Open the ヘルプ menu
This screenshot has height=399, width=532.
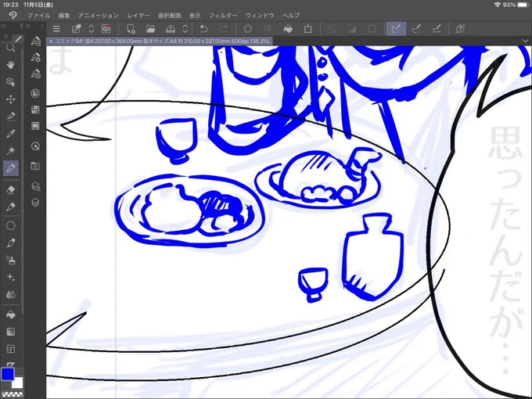pos(291,16)
